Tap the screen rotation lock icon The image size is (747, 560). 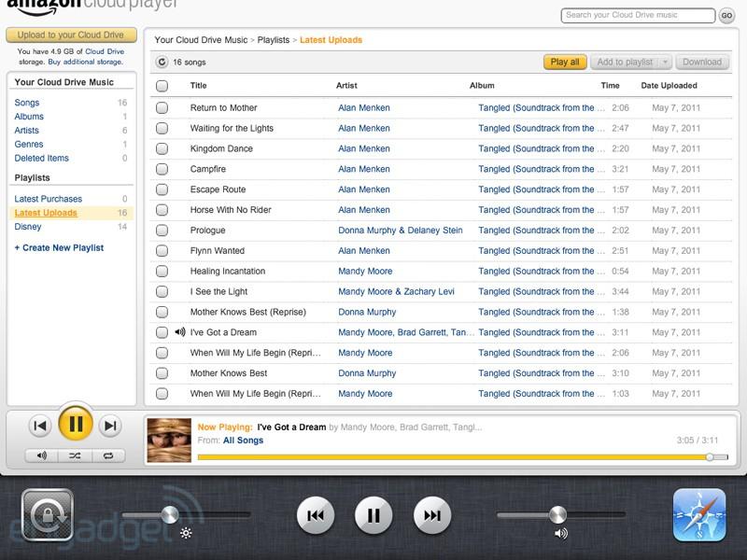pyautogui.click(x=47, y=515)
